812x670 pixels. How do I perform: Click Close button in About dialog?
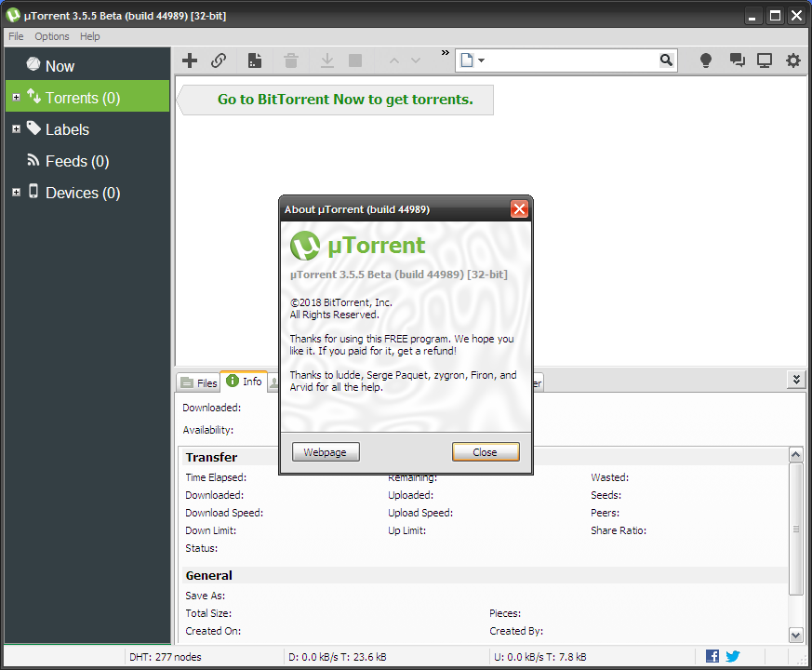point(486,452)
